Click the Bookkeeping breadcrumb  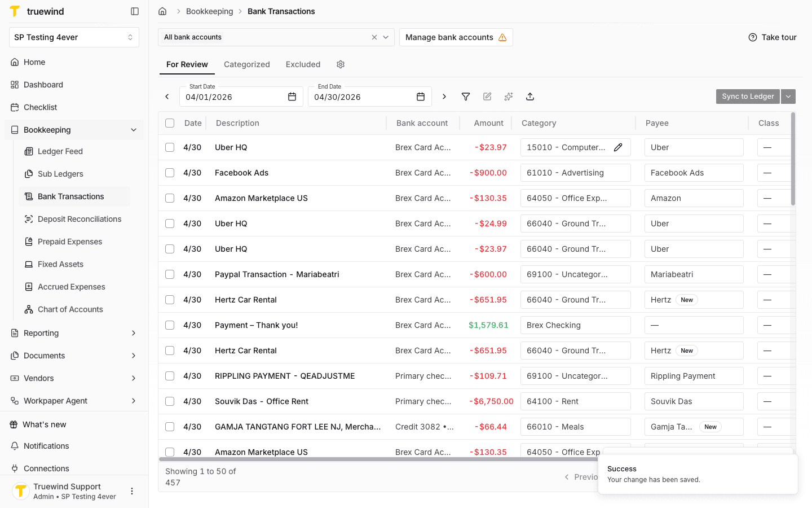tap(209, 11)
